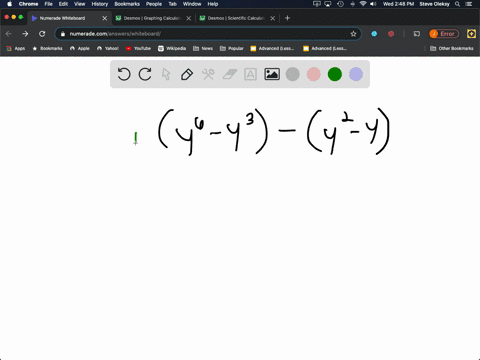This screenshot has width=480, height=360.
Task: Pick the lavender pen color
Action: click(356, 74)
